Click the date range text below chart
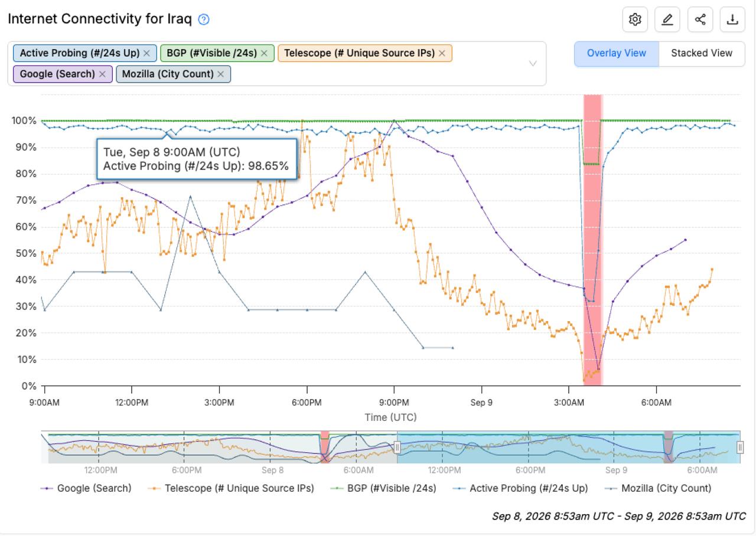Viewport: 756px width, 536px height. click(x=618, y=517)
